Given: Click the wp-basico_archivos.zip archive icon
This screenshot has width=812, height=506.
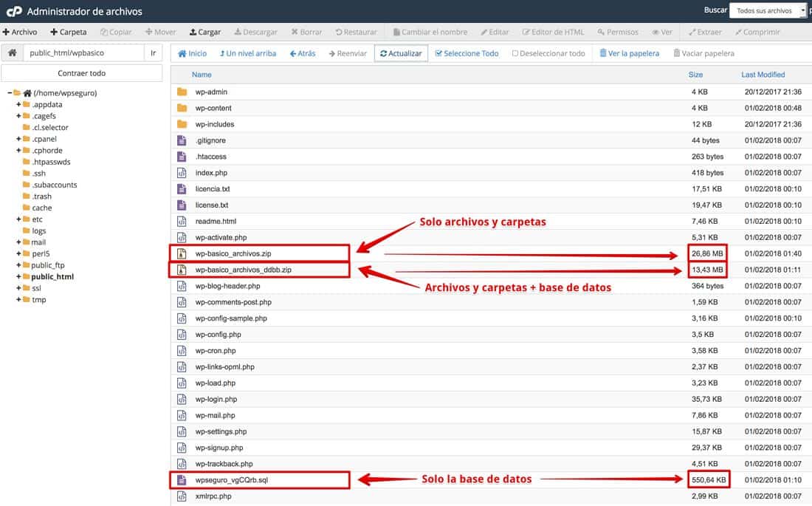Looking at the screenshot, I should 182,253.
